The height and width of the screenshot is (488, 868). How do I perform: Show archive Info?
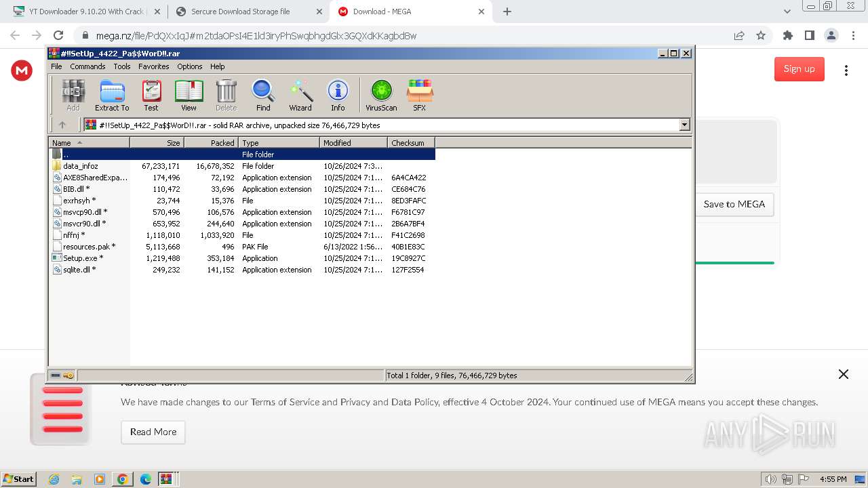pyautogui.click(x=338, y=95)
